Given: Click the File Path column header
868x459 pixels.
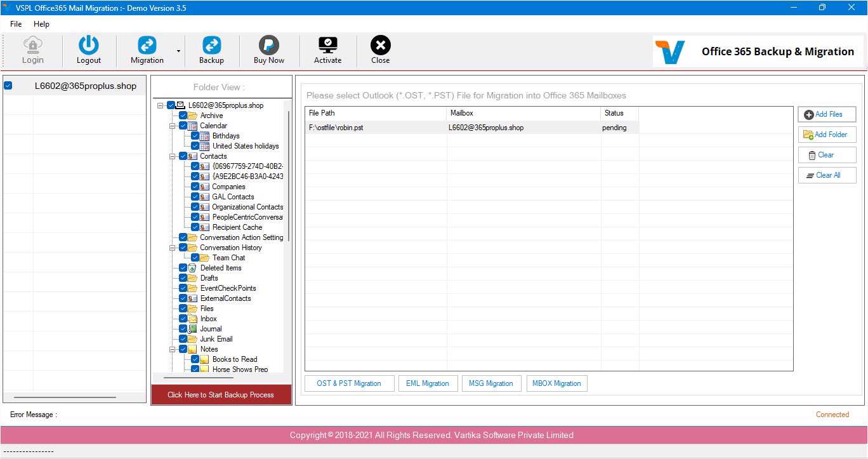Looking at the screenshot, I should (376, 113).
